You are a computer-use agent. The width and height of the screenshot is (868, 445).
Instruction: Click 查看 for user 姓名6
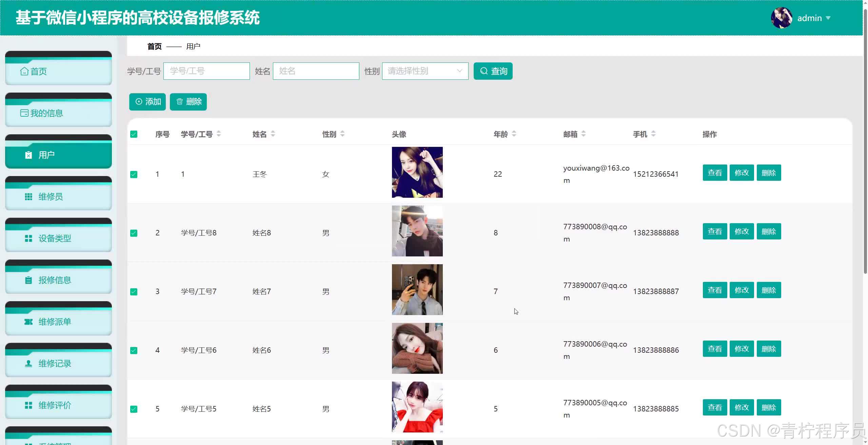click(x=715, y=349)
